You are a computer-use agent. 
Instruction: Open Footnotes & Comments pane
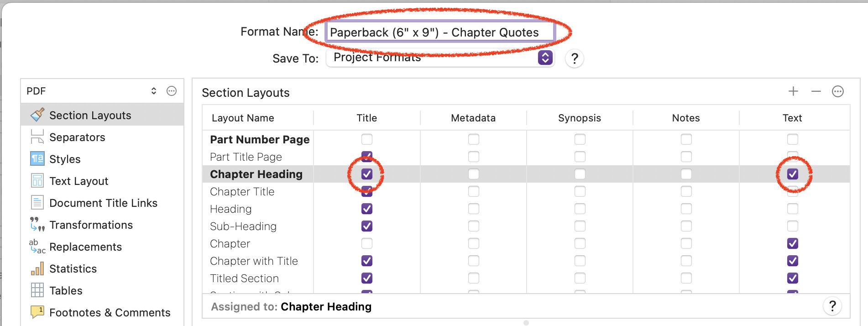tap(110, 312)
